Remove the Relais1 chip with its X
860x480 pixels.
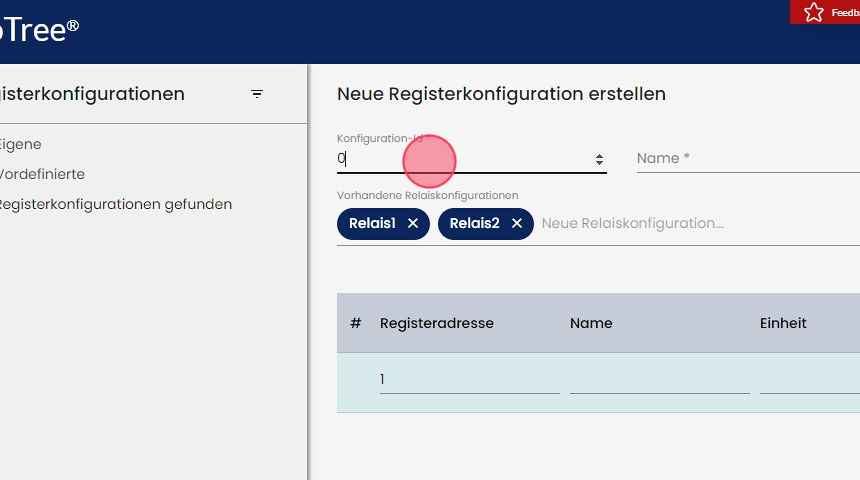pyautogui.click(x=413, y=224)
